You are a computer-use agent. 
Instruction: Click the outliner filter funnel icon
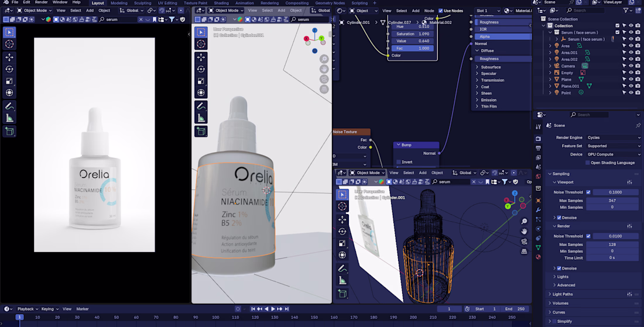pos(625,11)
